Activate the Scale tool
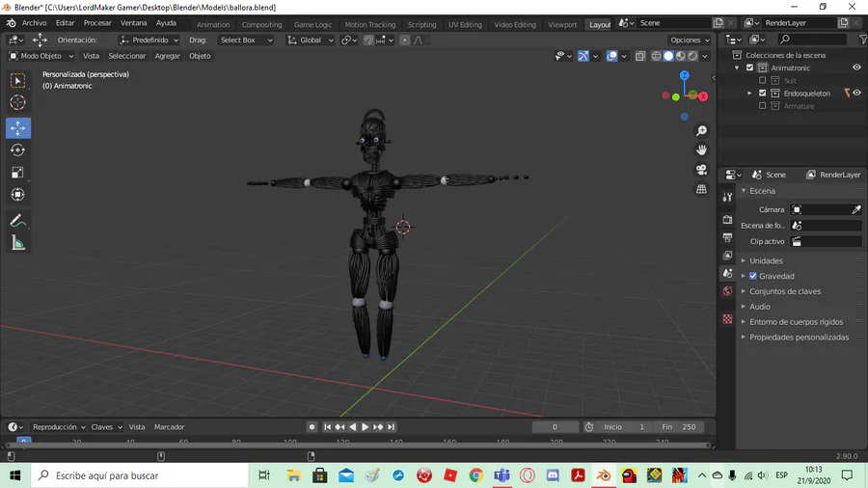Image resolution: width=868 pixels, height=488 pixels. [17, 172]
